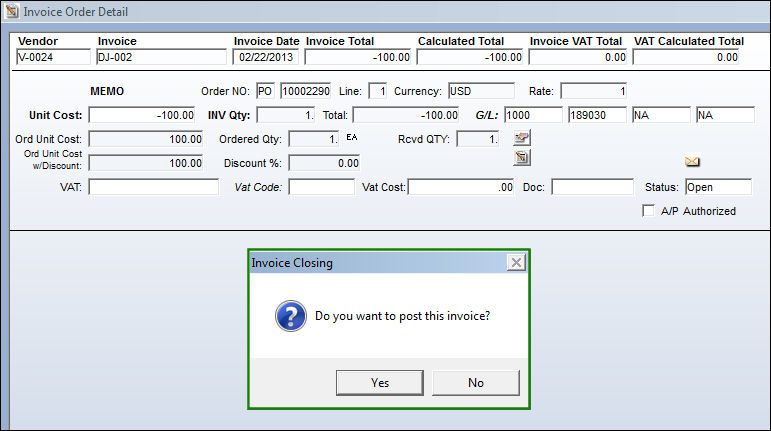Screen dimensions: 771x431
Task: Select the Invoice number field DJ-002
Action: tap(161, 57)
